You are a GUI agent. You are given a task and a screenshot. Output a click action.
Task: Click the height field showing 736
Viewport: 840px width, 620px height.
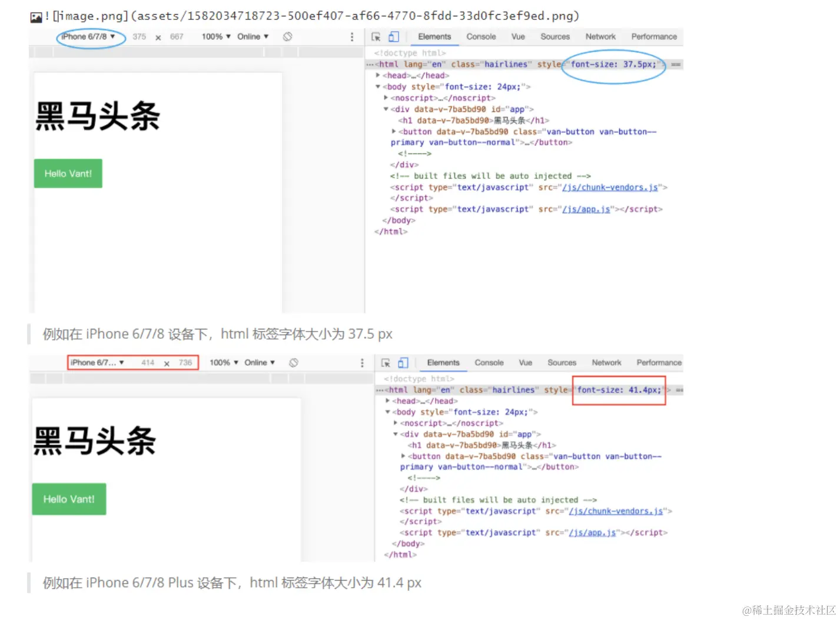pyautogui.click(x=185, y=363)
